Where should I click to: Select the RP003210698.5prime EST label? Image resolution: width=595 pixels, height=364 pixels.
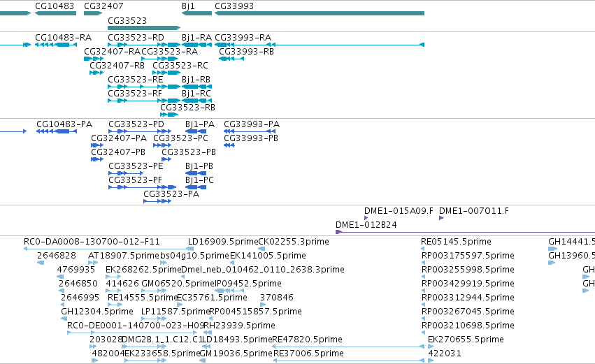click(468, 326)
